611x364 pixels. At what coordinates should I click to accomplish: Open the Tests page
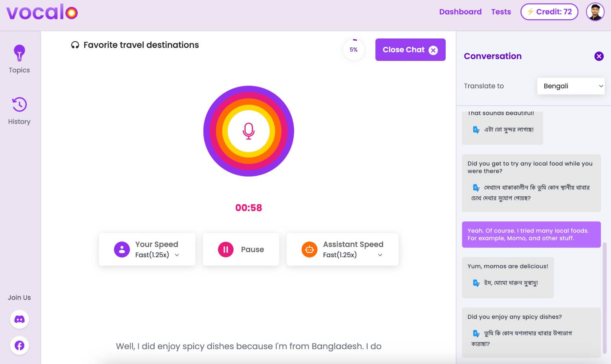[x=501, y=12]
